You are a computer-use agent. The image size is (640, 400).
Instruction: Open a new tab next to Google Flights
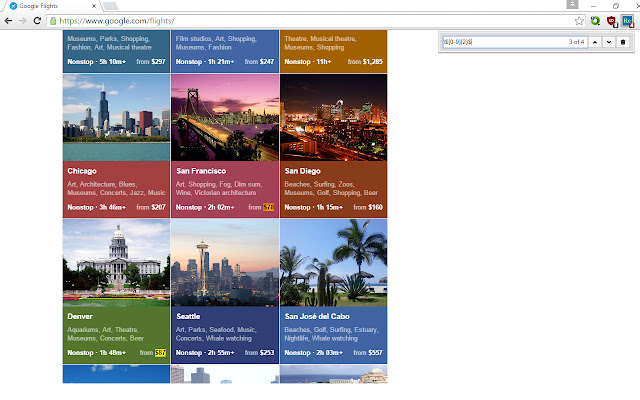110,6
